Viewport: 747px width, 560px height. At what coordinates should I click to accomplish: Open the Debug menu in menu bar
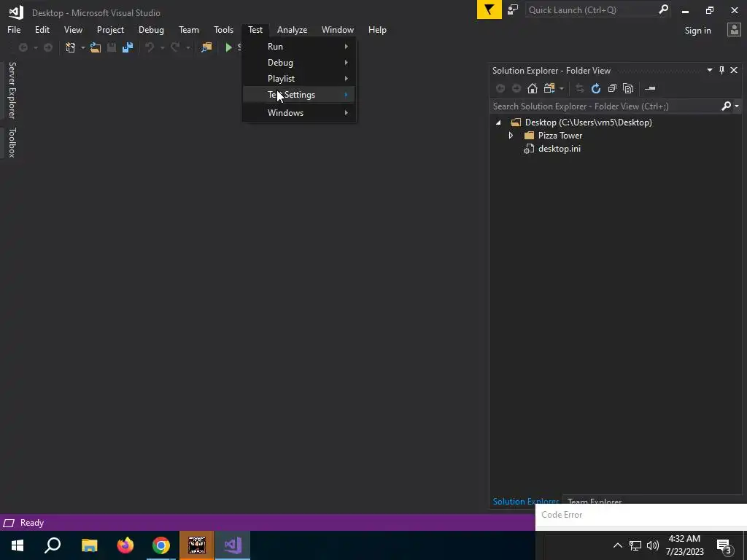[x=151, y=29]
